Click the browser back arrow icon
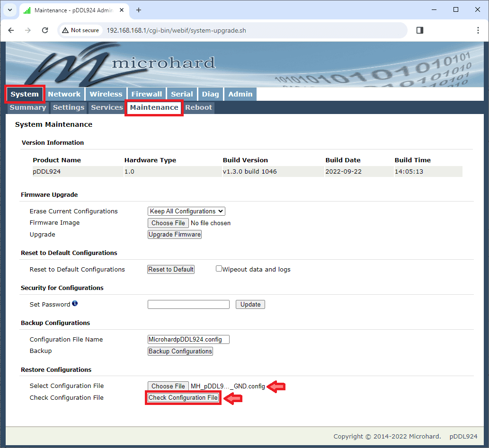 point(11,30)
